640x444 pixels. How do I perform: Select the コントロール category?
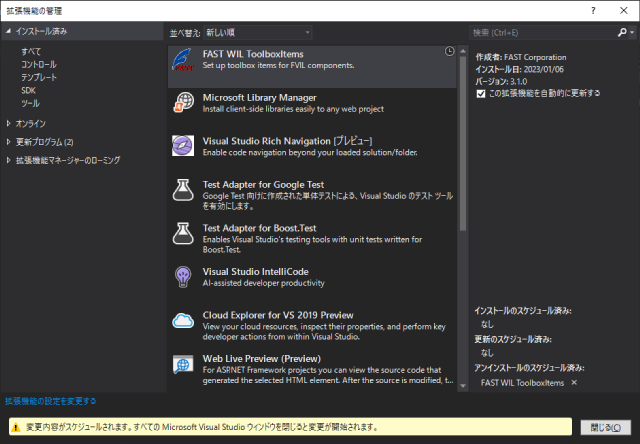point(39,64)
